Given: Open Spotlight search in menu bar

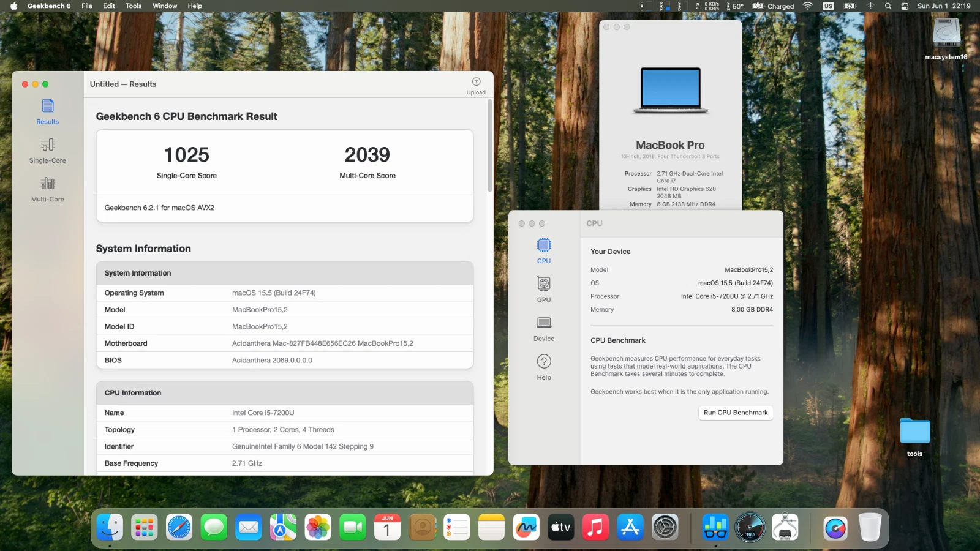Looking at the screenshot, I should tap(888, 6).
